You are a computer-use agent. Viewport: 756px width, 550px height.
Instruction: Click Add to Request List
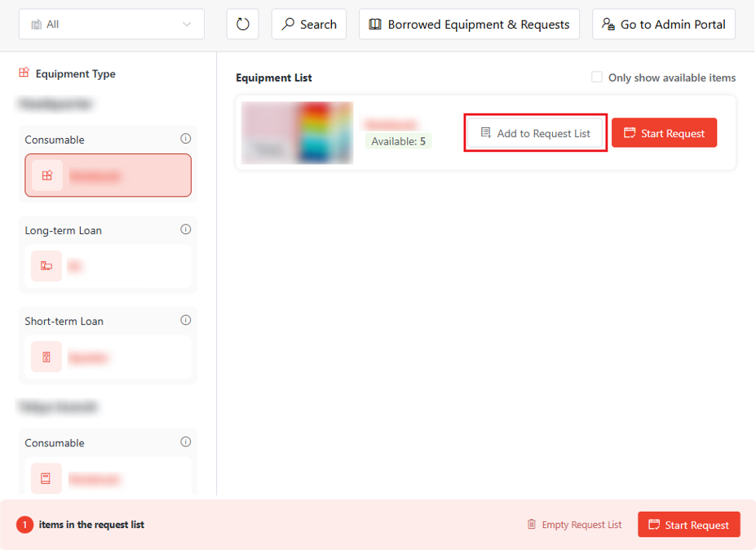[535, 133]
